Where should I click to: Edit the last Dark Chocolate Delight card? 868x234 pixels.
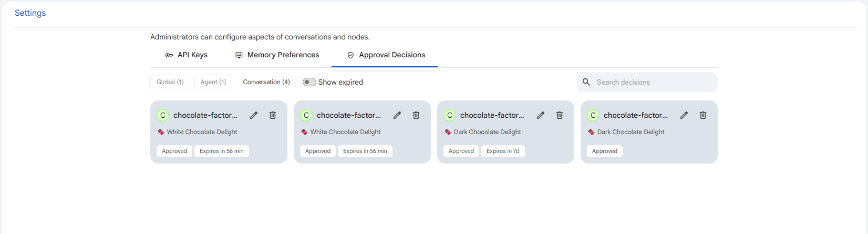coord(684,115)
